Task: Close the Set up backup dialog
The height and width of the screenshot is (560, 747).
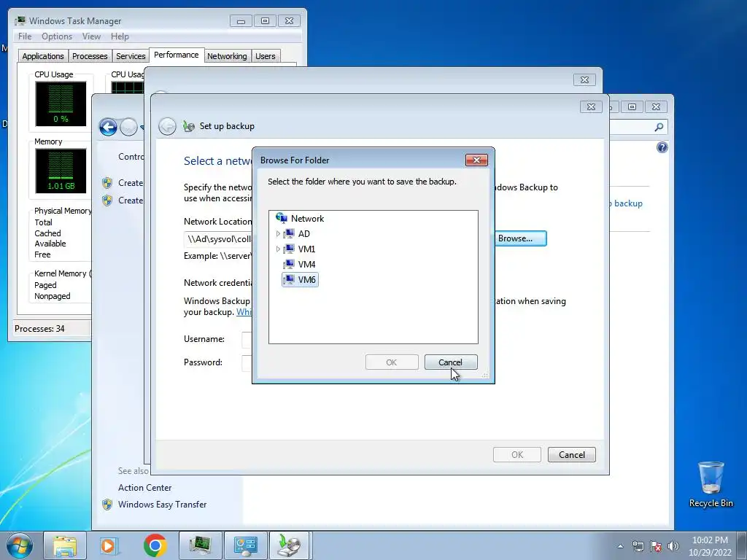Action: pyautogui.click(x=591, y=106)
